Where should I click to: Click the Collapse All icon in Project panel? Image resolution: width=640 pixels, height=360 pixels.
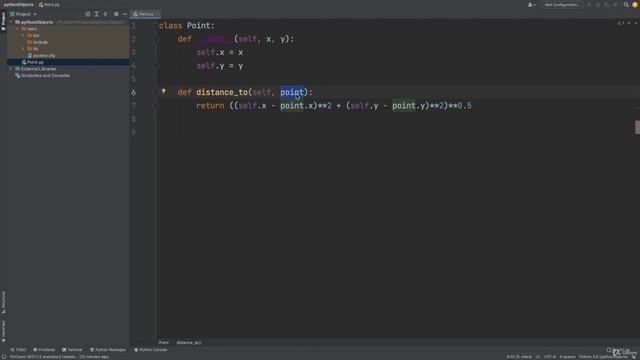pyautogui.click(x=105, y=14)
